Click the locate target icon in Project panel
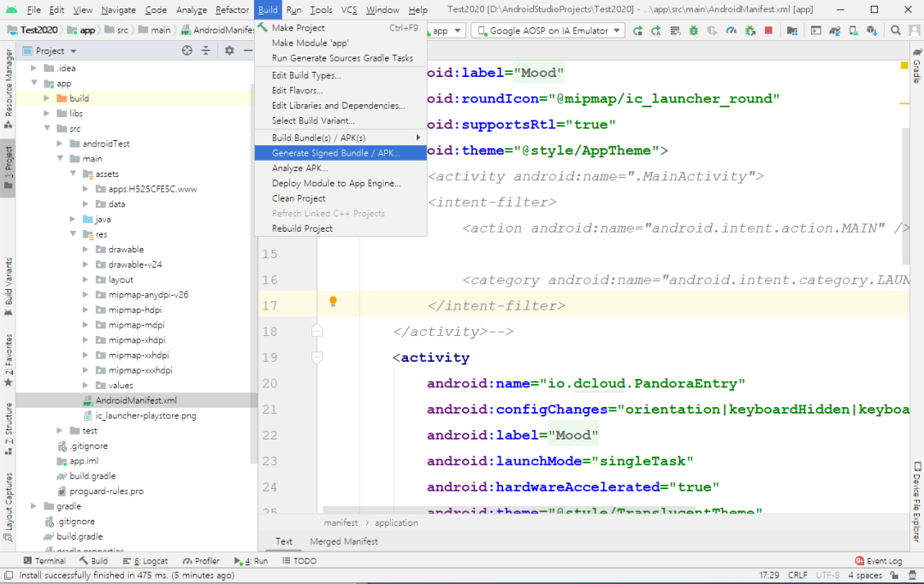924x584 pixels. [187, 51]
